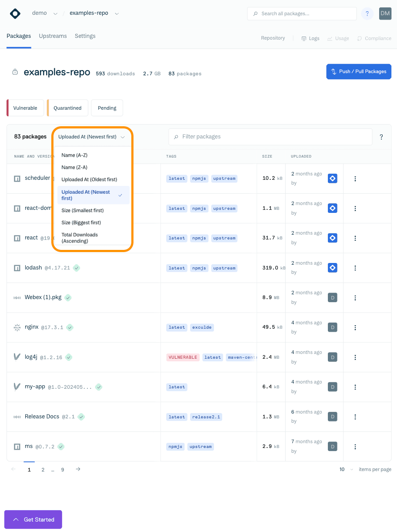This screenshot has width=397, height=532.
Task: Open the items per page dropdown
Action: [x=347, y=469]
